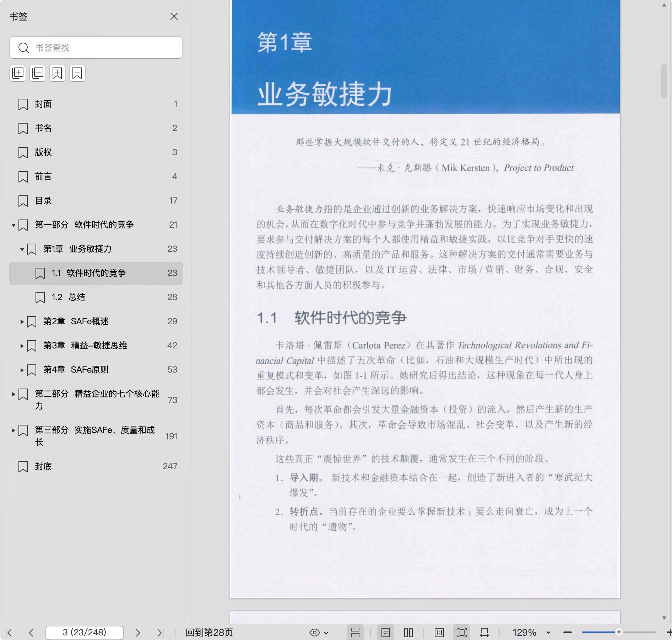Click the add bookmark icon
Viewport: 672px width, 640px height.
(x=58, y=73)
